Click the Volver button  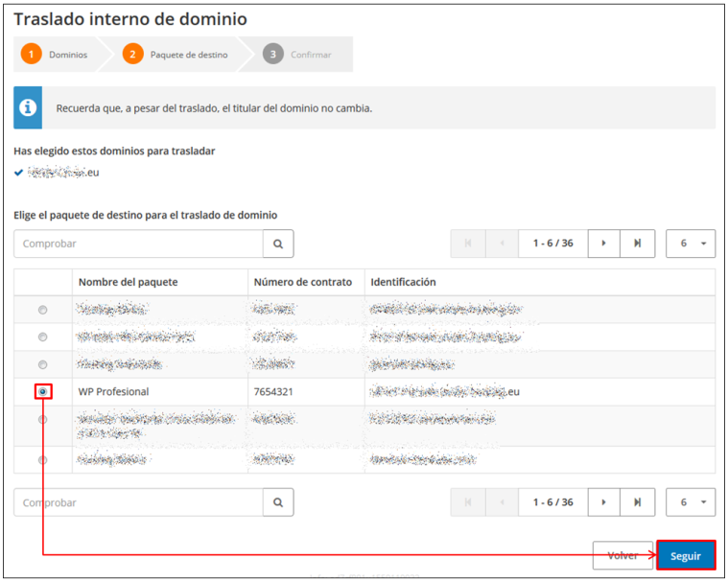[x=622, y=555]
